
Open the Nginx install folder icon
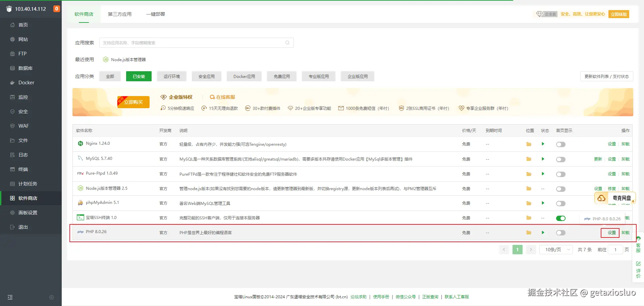point(529,144)
